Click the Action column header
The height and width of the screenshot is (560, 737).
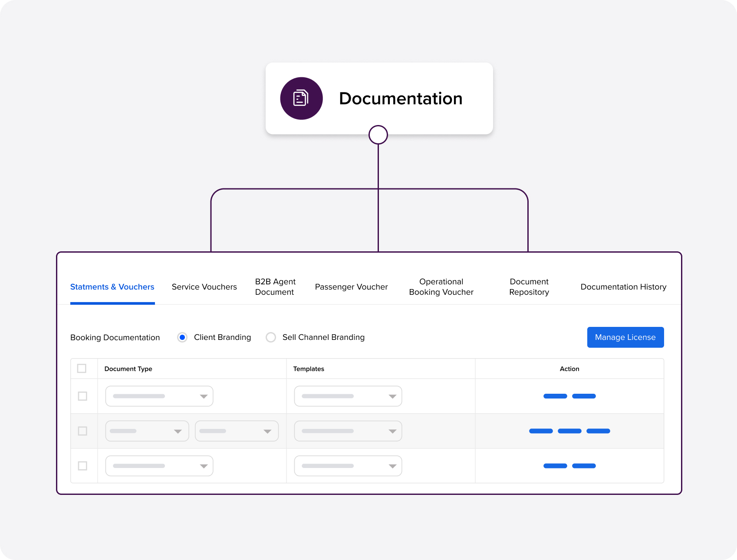click(569, 369)
